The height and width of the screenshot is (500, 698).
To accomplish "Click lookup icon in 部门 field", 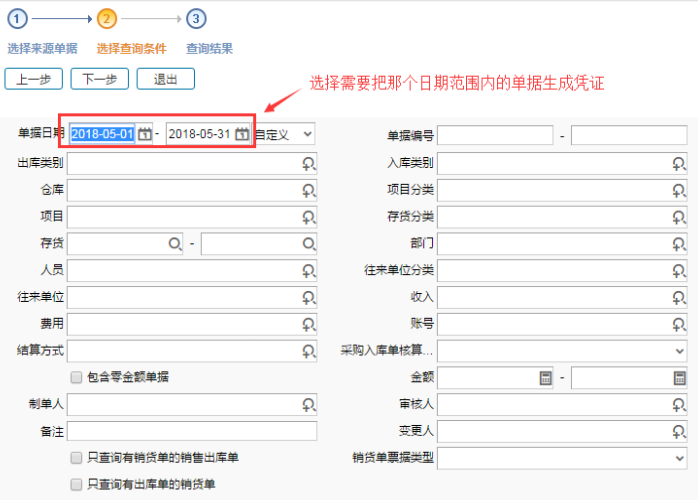I will click(x=679, y=243).
